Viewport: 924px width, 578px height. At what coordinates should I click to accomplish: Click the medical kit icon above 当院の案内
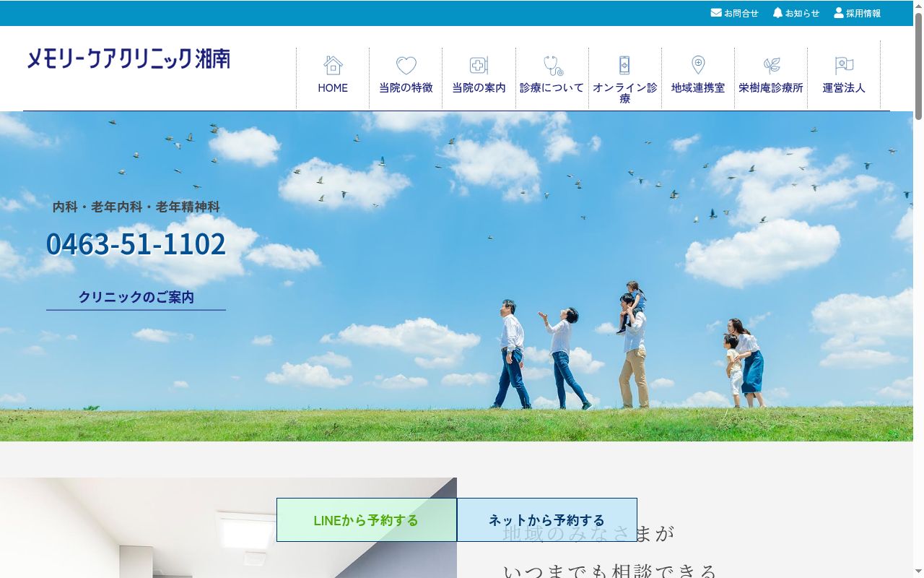[479, 65]
